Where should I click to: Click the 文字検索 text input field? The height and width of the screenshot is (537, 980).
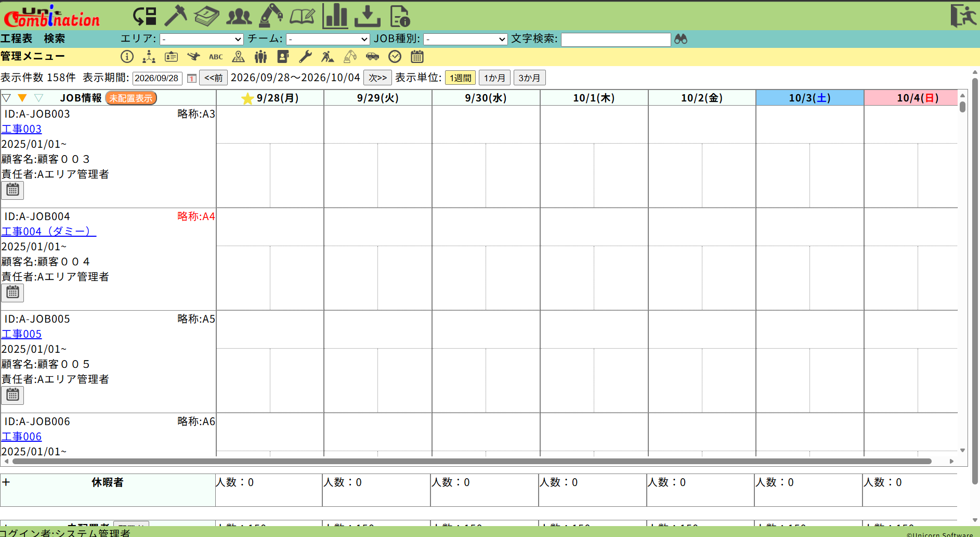[x=616, y=40]
